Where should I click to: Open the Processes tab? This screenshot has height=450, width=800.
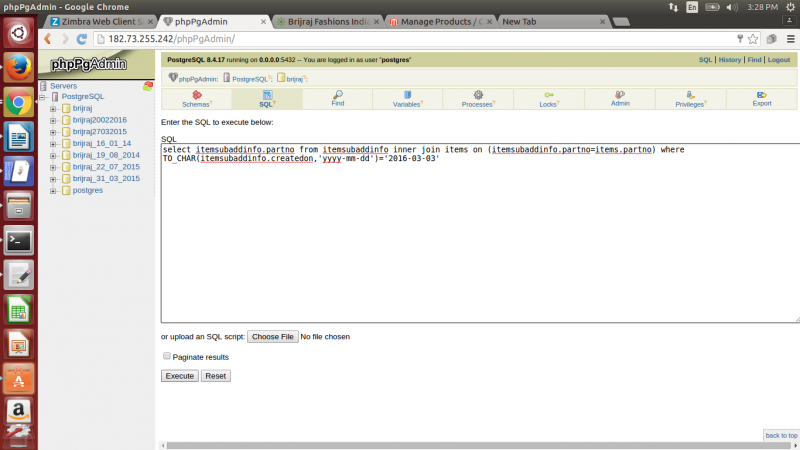click(478, 99)
